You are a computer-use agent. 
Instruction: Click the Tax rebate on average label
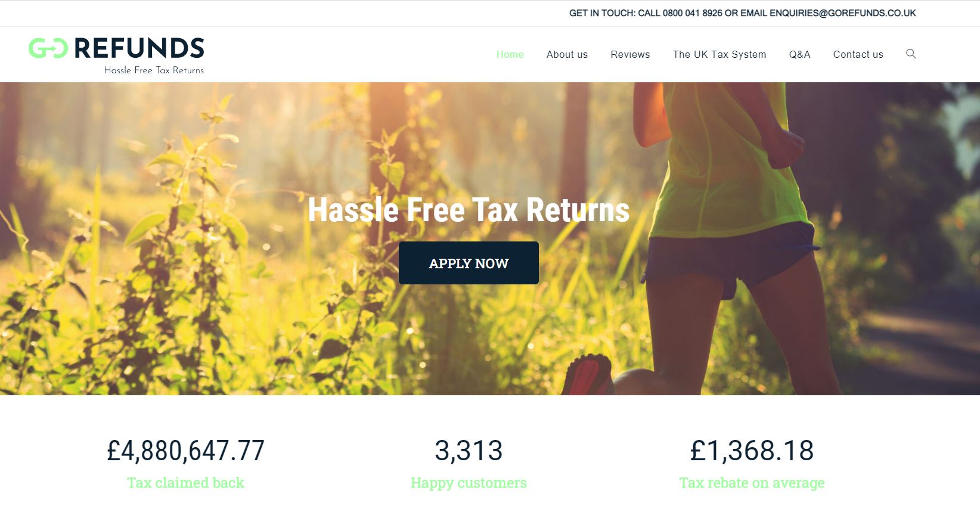(752, 483)
